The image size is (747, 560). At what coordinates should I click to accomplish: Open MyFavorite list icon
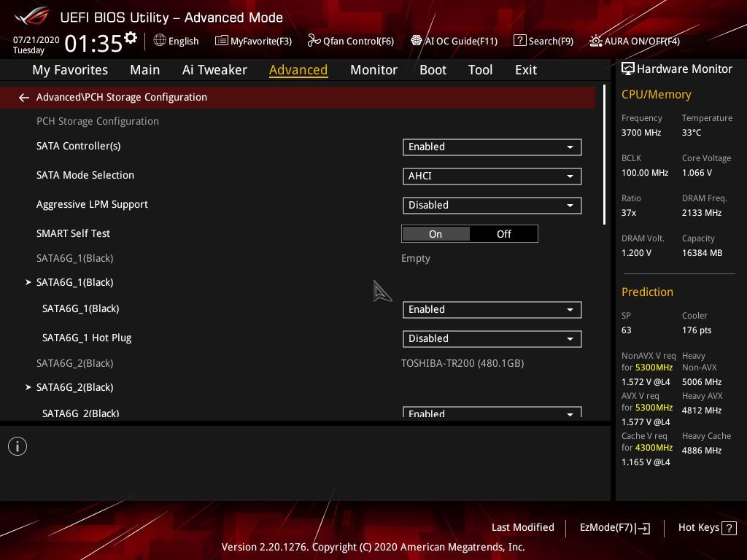[x=221, y=41]
